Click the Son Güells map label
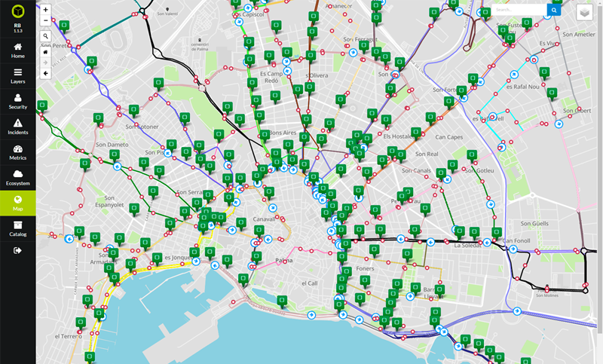Viewport: 603px width, 364px height. point(534,224)
